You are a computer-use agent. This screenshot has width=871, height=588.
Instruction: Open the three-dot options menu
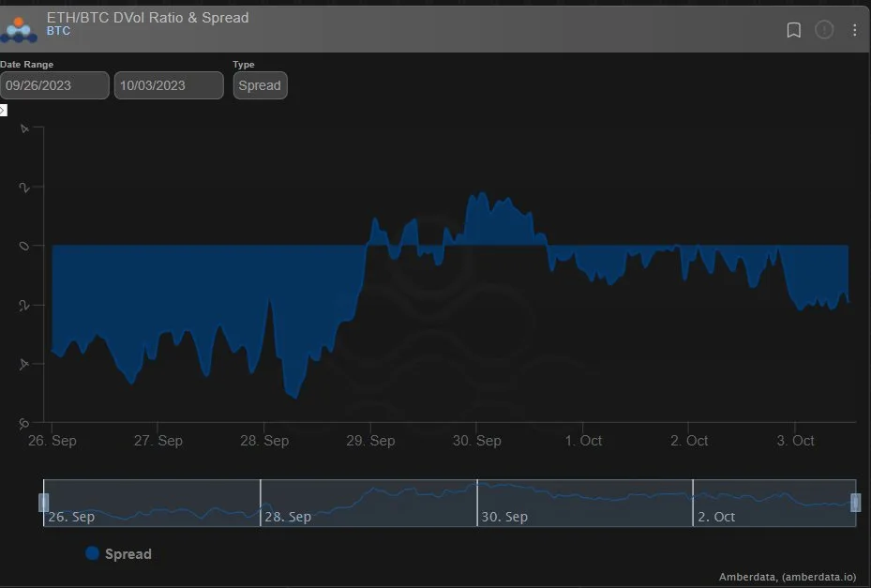coord(854,30)
